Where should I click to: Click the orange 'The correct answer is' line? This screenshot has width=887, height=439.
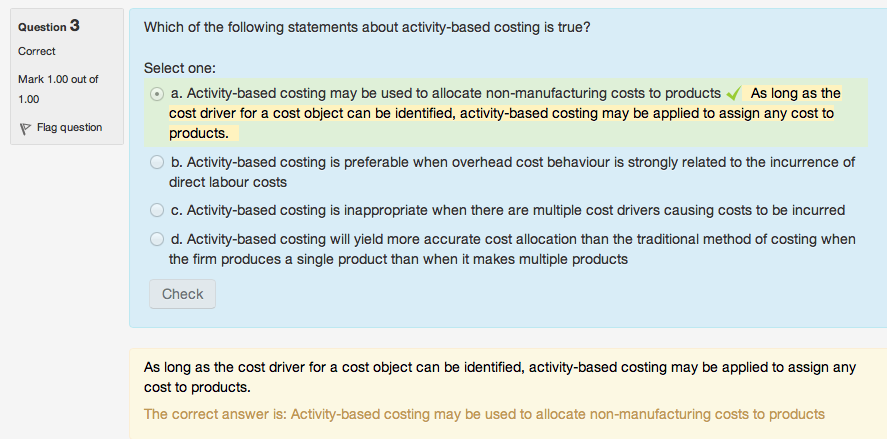pos(484,413)
